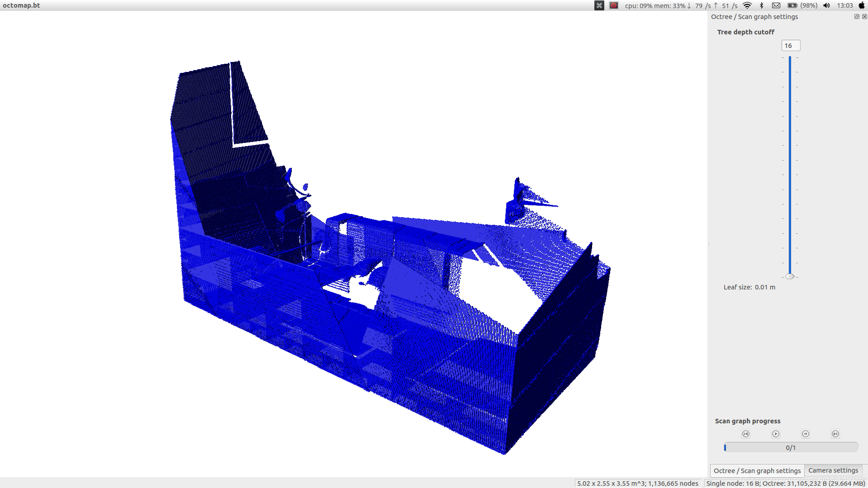Close the Octree settings panel
The width and height of the screenshot is (868, 488).
864,17
